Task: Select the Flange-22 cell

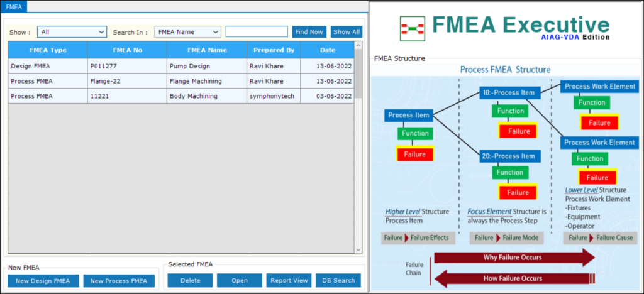Action: coord(127,81)
